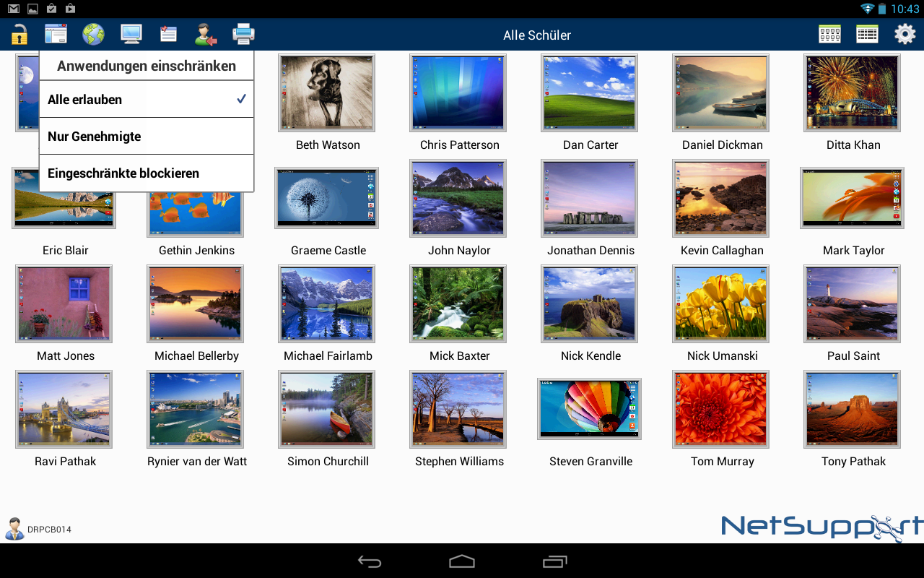Tap the globe web restriction icon
The width and height of the screenshot is (924, 578).
click(93, 34)
